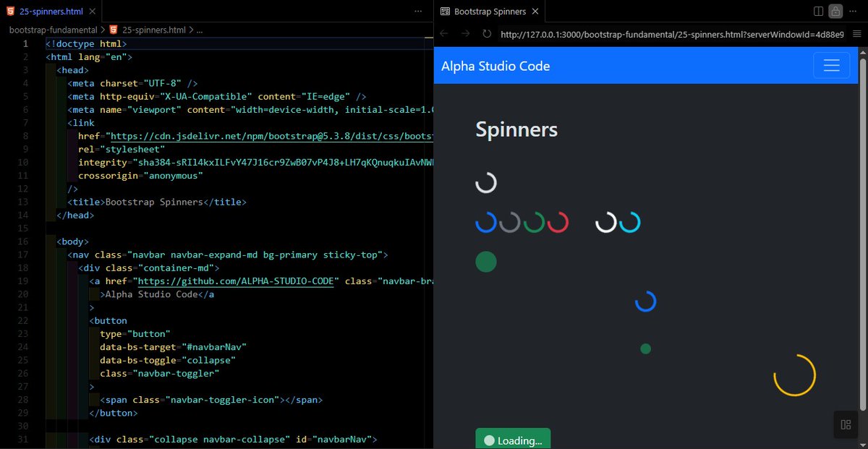The image size is (868, 449).
Task: Click the large green growing spinner
Action: [486, 262]
